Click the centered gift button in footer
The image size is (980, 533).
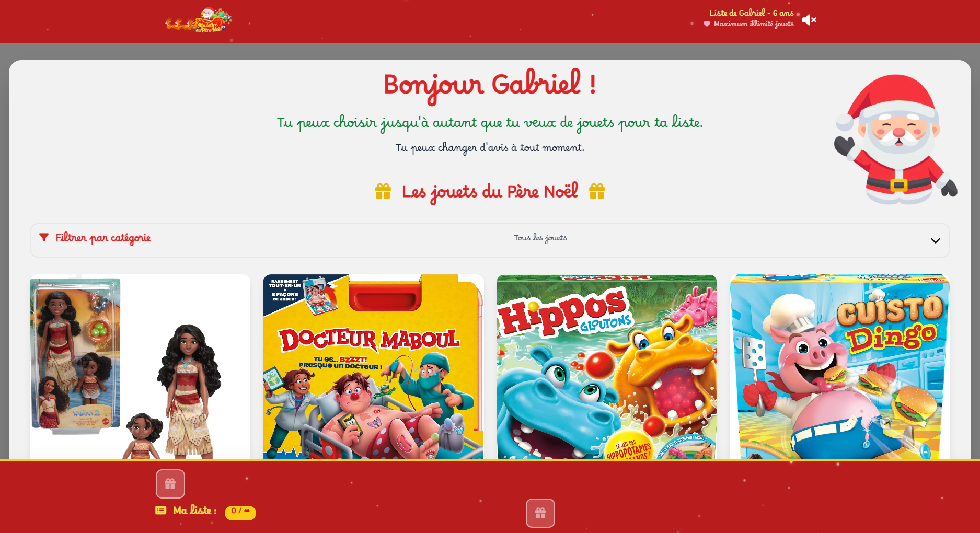coord(540,513)
